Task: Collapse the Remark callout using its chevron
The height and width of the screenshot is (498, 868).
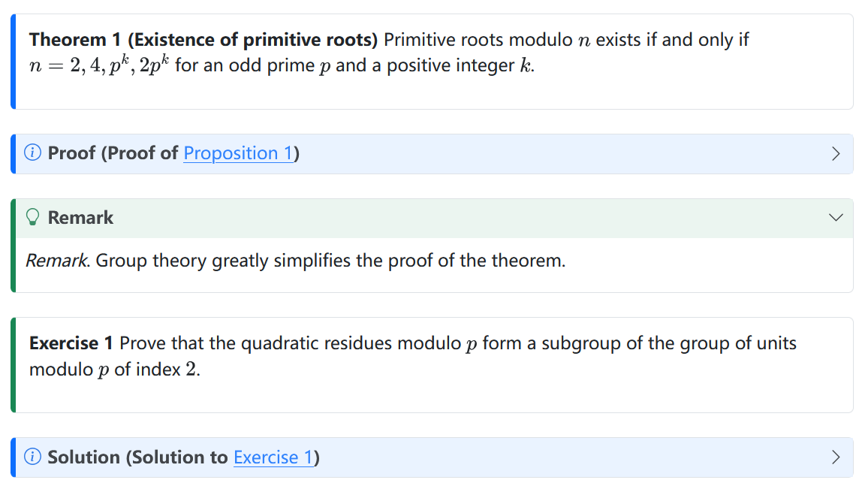Action: click(836, 218)
